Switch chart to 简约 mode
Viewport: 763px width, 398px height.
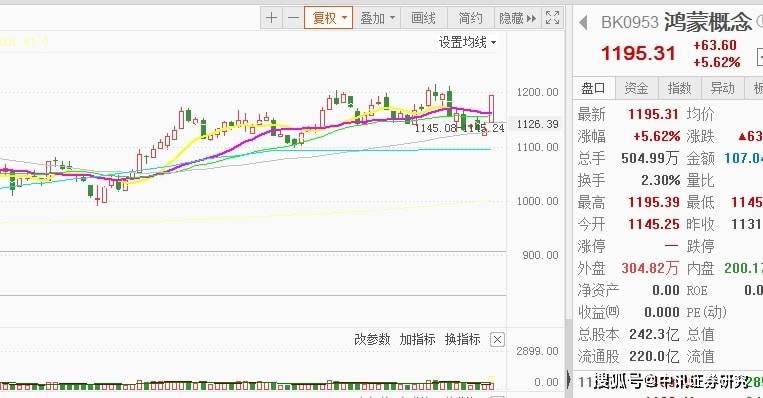pos(470,18)
